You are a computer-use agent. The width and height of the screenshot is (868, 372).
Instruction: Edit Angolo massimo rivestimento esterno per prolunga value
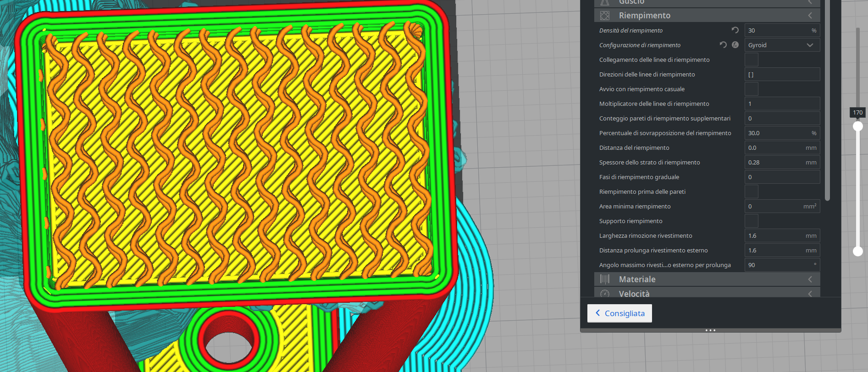click(x=782, y=265)
